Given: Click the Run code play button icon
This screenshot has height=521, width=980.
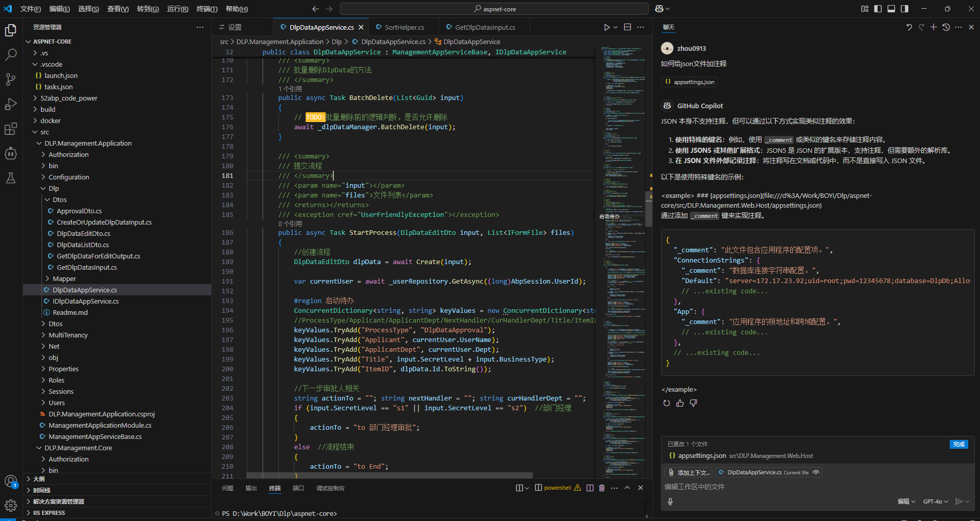Looking at the screenshot, I should [x=607, y=27].
